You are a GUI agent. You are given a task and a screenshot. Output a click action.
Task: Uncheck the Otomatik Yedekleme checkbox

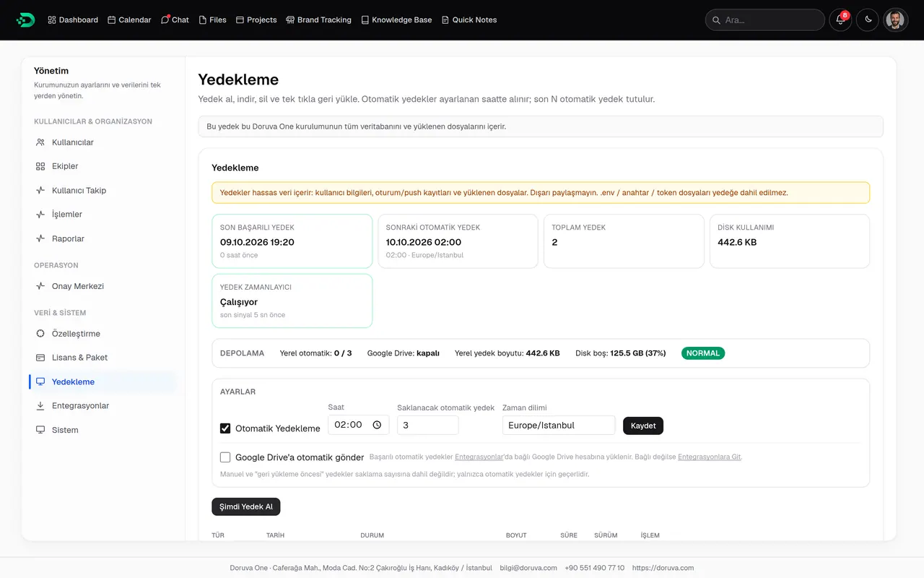225,428
